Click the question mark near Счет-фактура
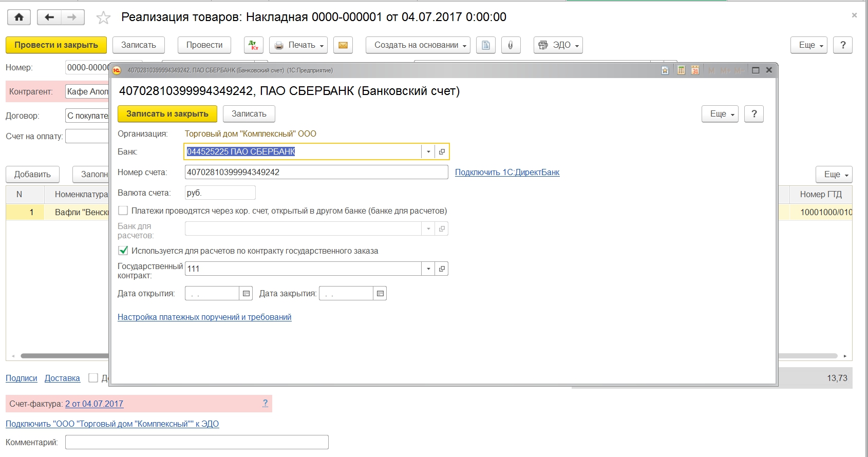Image resolution: width=868 pixels, height=457 pixels. point(265,404)
